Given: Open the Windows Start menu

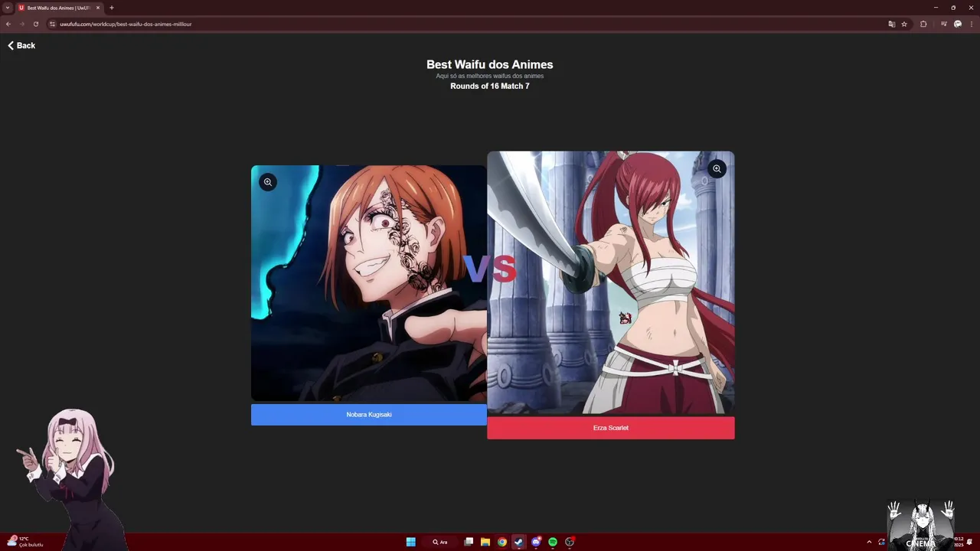Looking at the screenshot, I should [x=410, y=542].
